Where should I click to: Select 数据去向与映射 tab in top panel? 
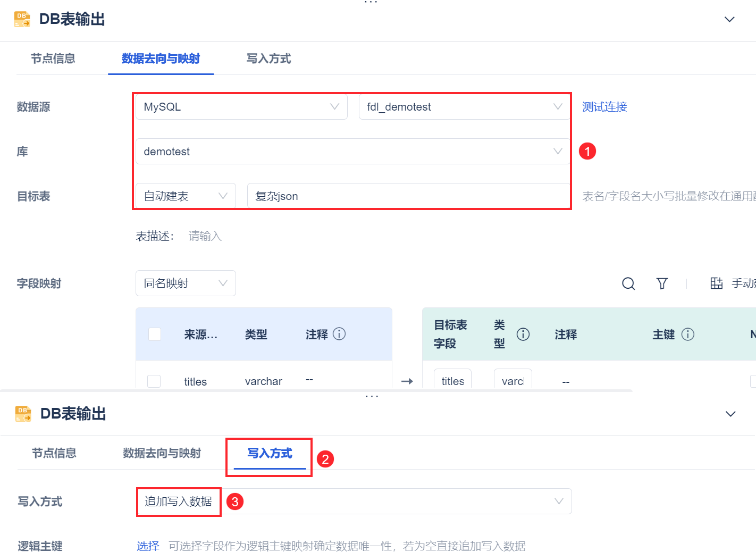tap(161, 58)
